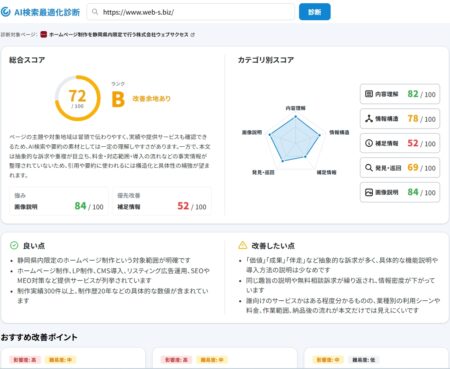This screenshot has height=369, width=450.
Task: Click the circular 72 overall score gauge
Action: point(77,98)
